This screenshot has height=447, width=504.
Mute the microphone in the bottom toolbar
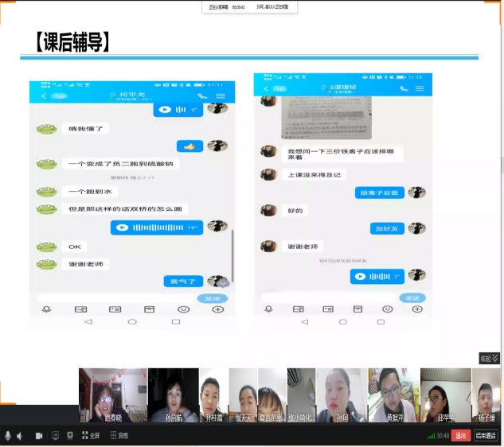point(8,436)
